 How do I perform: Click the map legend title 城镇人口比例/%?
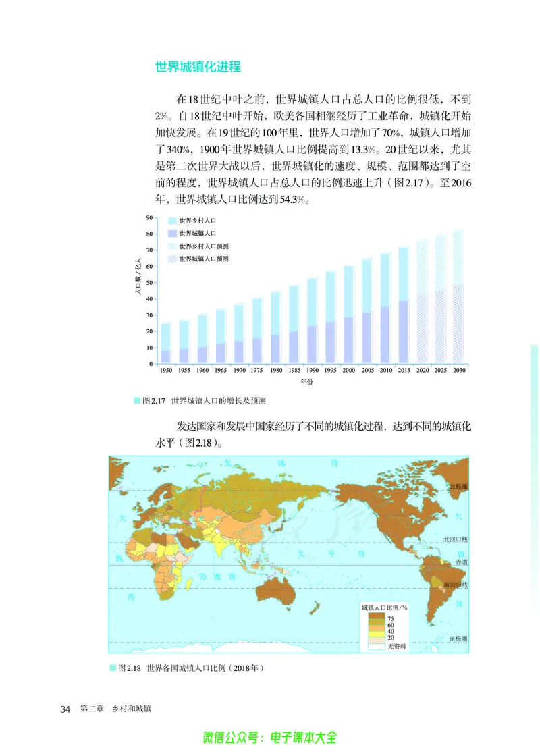point(385,607)
